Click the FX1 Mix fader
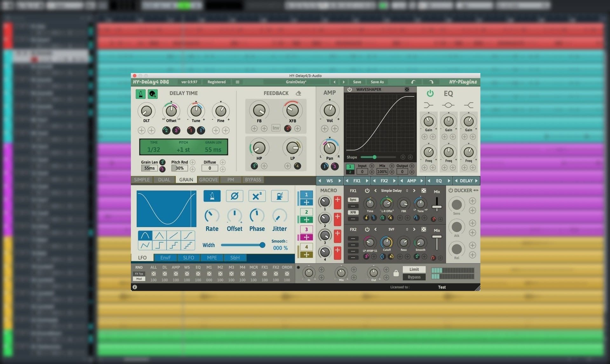The height and width of the screenshot is (364, 610). [x=437, y=207]
